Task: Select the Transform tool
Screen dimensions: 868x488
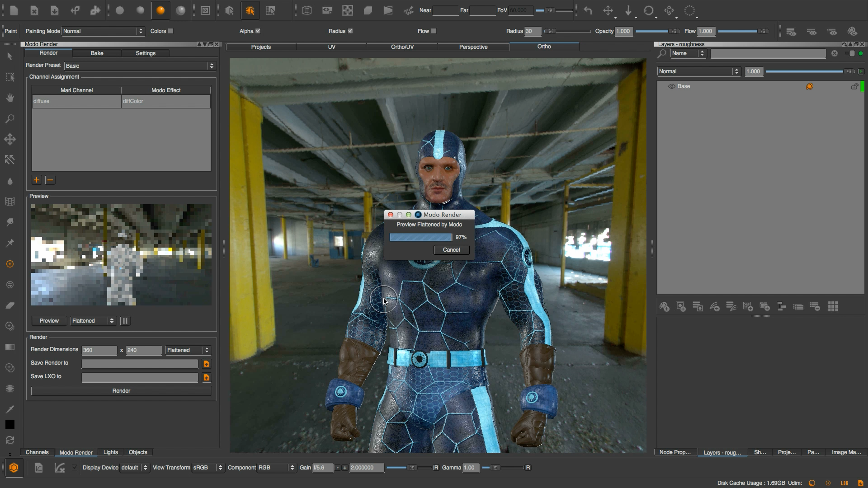Action: tap(9, 139)
